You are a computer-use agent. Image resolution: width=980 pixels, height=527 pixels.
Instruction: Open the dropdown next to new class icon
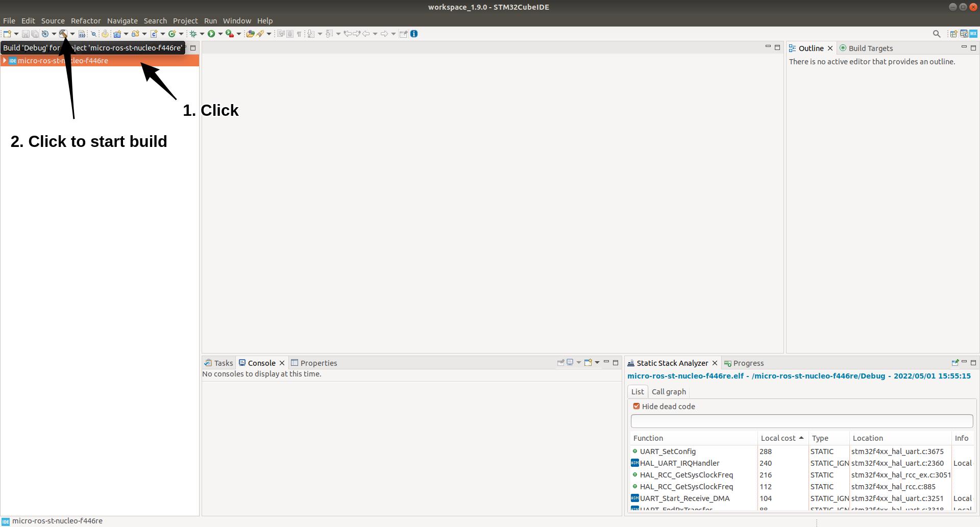tap(181, 34)
